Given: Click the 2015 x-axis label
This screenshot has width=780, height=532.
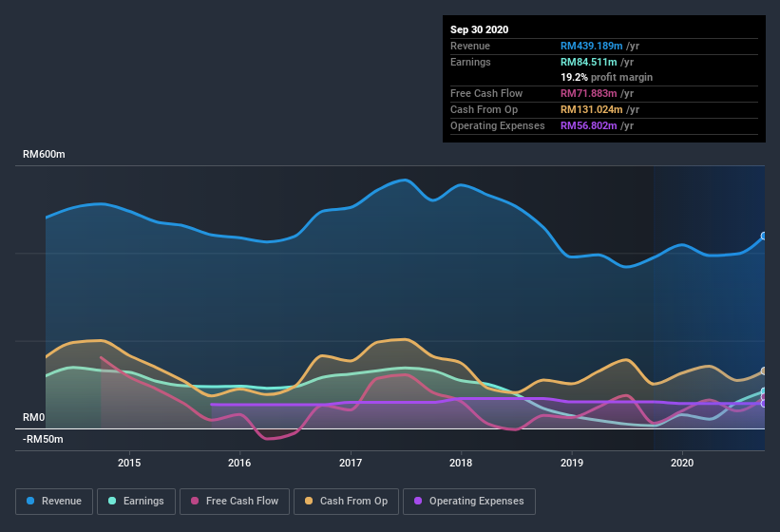Looking at the screenshot, I should [129, 463].
